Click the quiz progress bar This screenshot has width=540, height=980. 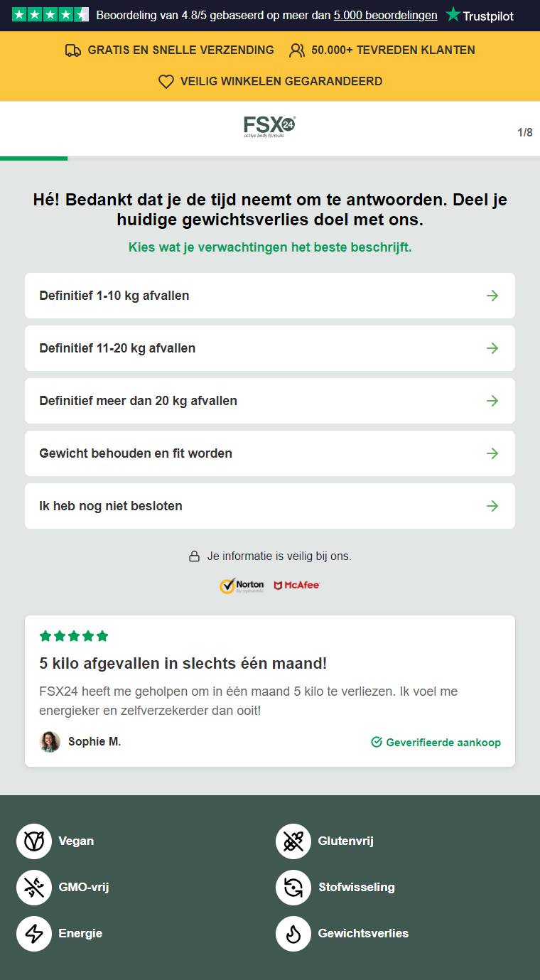point(270,158)
